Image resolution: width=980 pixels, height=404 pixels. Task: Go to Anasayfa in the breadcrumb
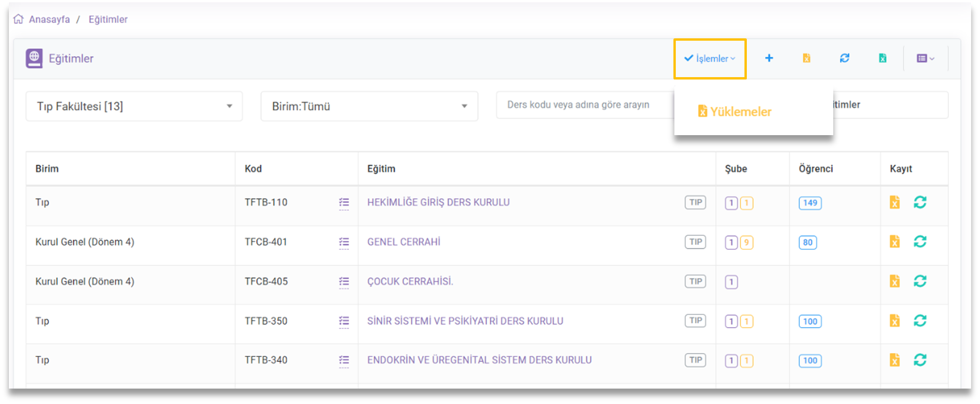(x=49, y=19)
